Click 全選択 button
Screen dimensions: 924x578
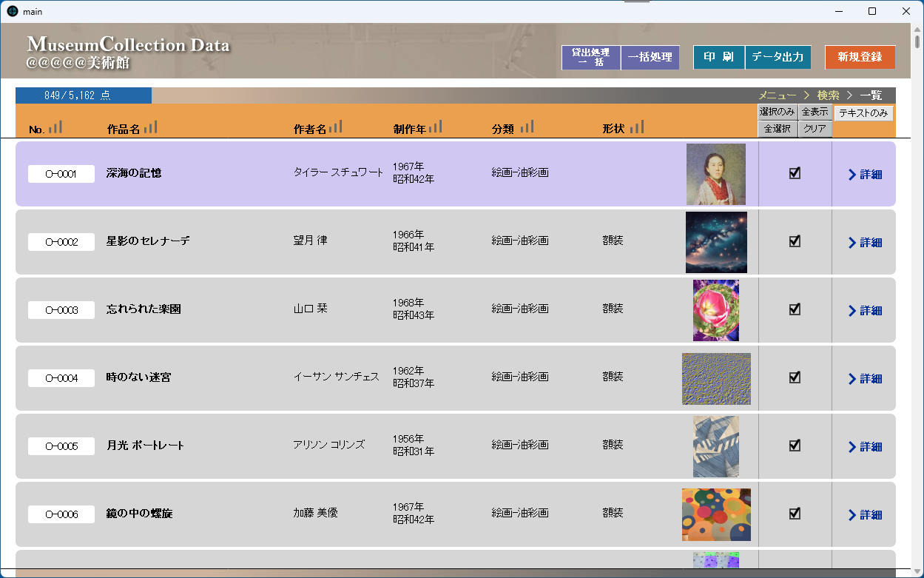778,129
